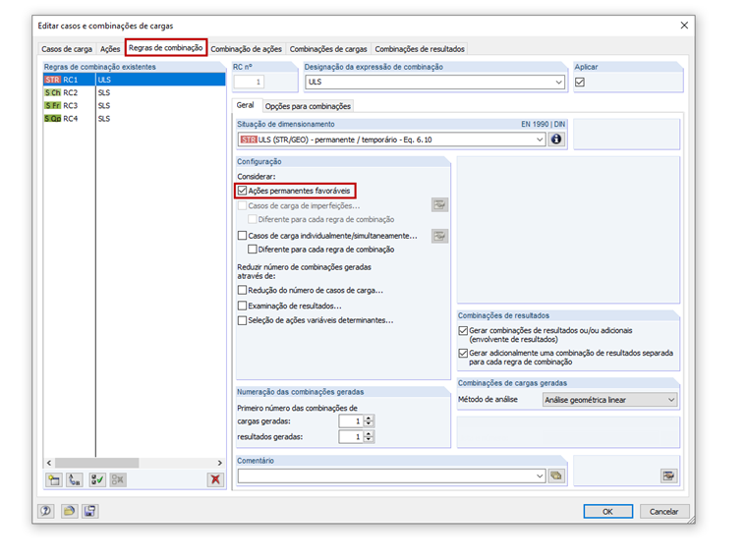Switch to the Ações tab
The image size is (747, 560).
[110, 49]
